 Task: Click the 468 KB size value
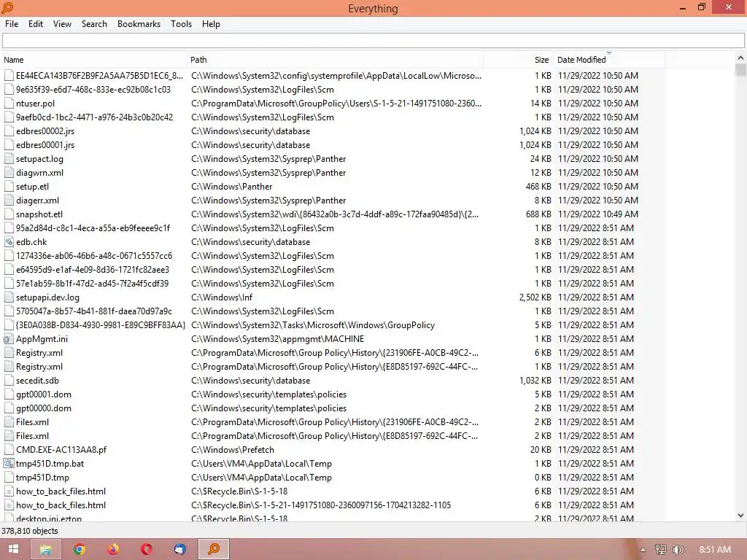click(538, 186)
